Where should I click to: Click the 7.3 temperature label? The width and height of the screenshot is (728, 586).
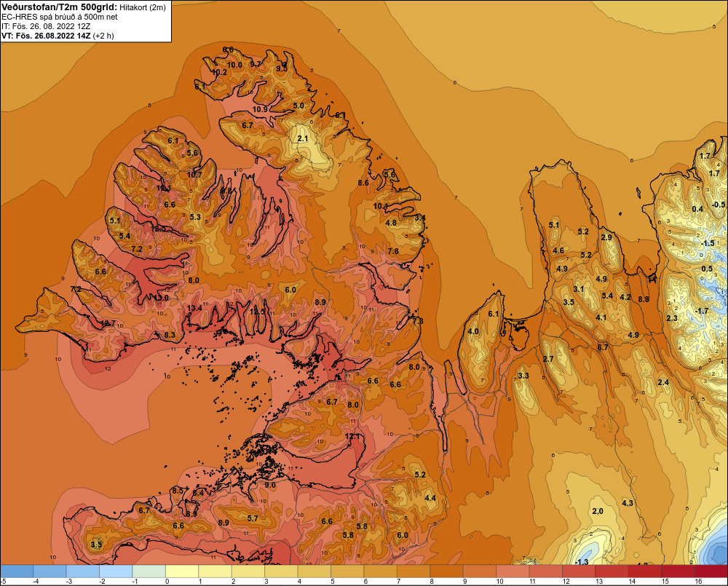[x=418, y=321]
